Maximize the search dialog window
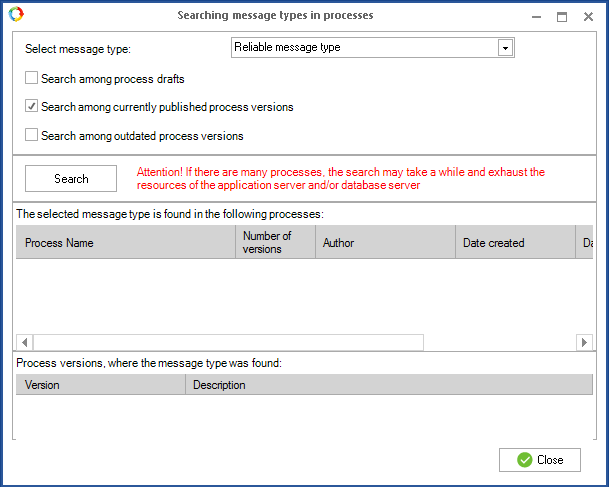 [x=562, y=16]
